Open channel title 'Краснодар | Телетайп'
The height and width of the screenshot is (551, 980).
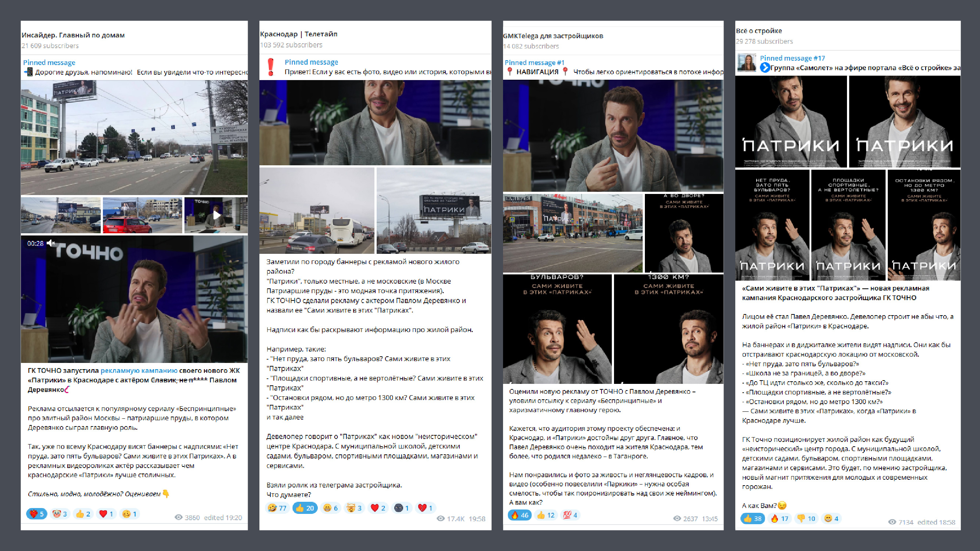[x=299, y=34]
